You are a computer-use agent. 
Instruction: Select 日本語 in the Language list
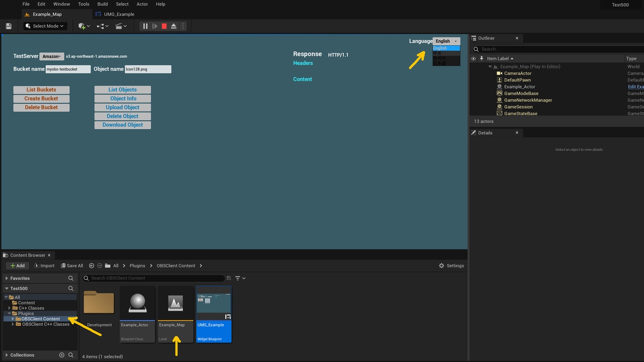pyautogui.click(x=446, y=63)
